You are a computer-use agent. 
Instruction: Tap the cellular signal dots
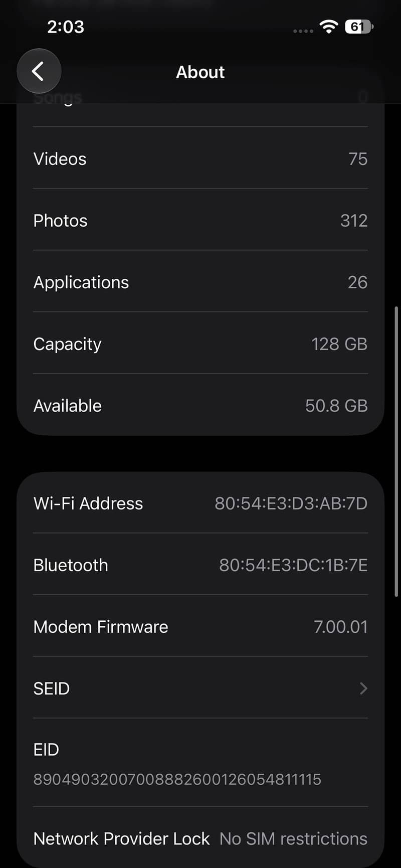tap(303, 31)
